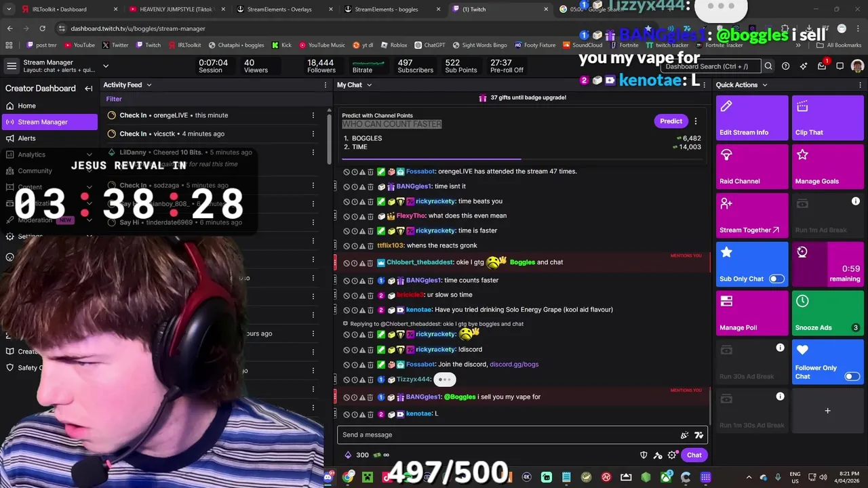Image resolution: width=868 pixels, height=488 pixels.
Task: Click the dashboard search magnifier icon
Action: tap(768, 66)
